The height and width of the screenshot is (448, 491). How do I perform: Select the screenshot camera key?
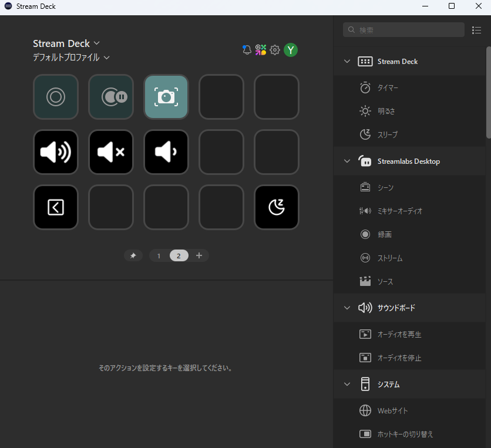166,97
